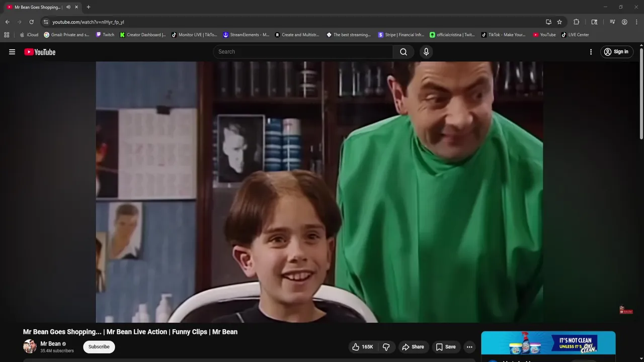Viewport: 644px width, 362px height.
Task: Open the bookmarks apps grid icon
Action: point(7,35)
